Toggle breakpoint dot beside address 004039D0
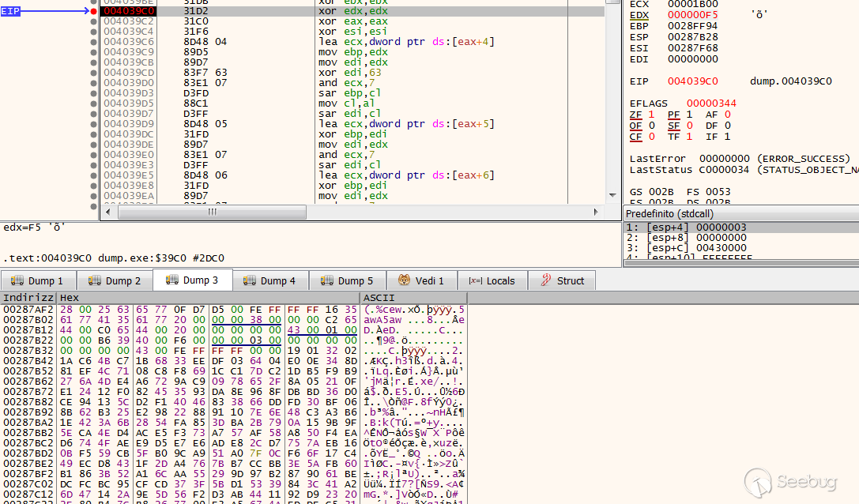The width and height of the screenshot is (859, 504). (x=94, y=83)
